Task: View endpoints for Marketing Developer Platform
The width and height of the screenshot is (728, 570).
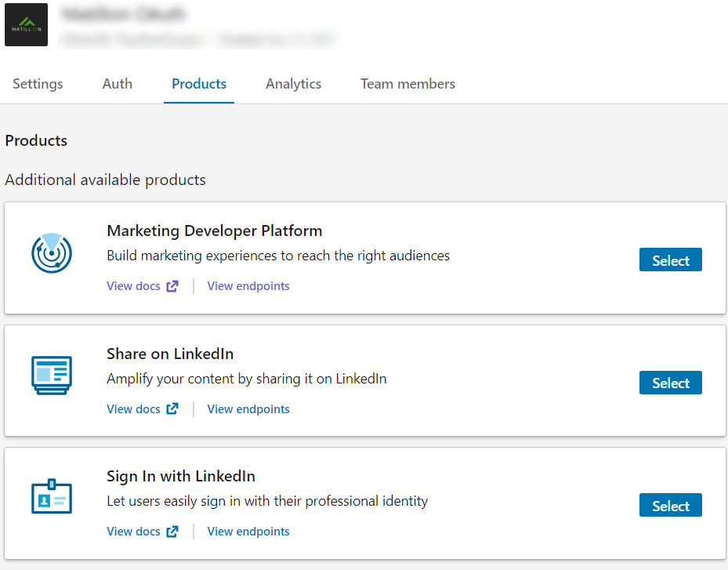Action: (x=248, y=285)
